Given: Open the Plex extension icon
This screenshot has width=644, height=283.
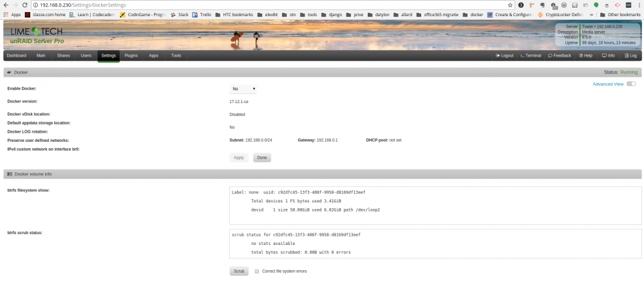Looking at the screenshot, I should [521, 5].
